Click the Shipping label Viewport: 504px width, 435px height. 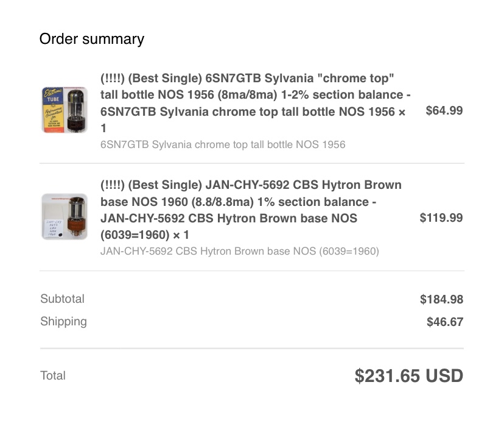(x=64, y=322)
